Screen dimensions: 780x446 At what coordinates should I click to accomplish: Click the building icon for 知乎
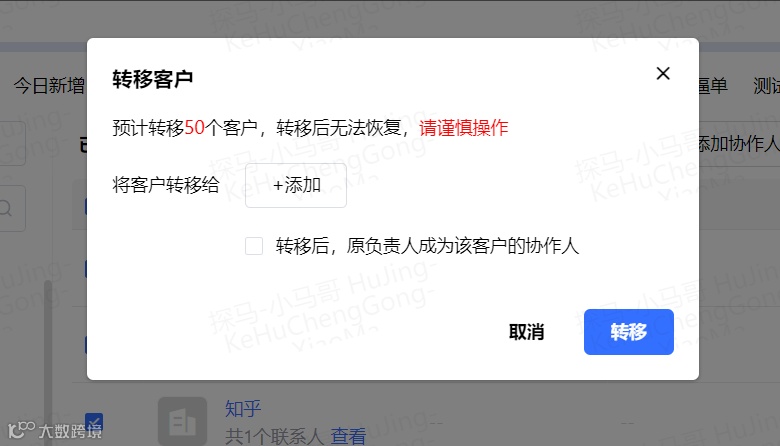pyautogui.click(x=183, y=421)
